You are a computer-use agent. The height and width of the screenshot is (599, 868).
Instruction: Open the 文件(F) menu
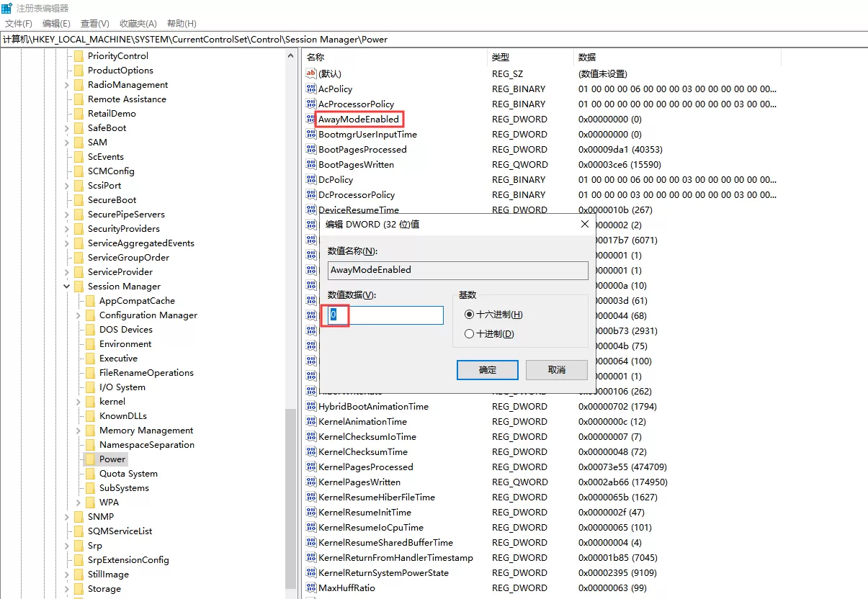(19, 24)
